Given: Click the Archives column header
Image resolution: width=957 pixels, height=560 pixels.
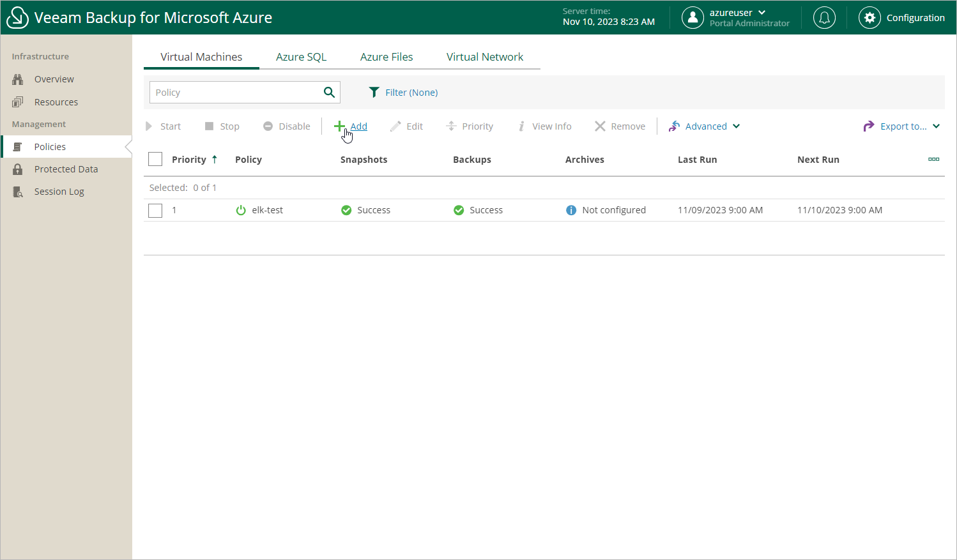Looking at the screenshot, I should [x=585, y=160].
